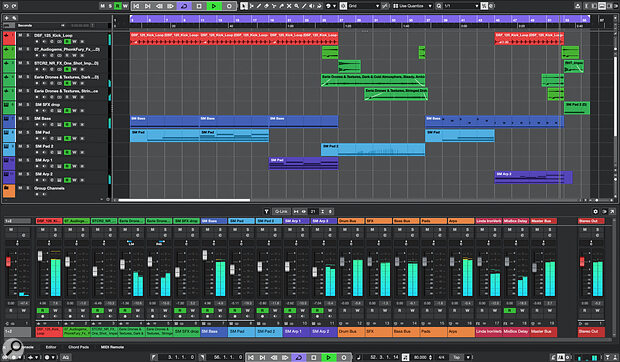
Task: Click the 4/4 time signature field
Action: pos(441,357)
